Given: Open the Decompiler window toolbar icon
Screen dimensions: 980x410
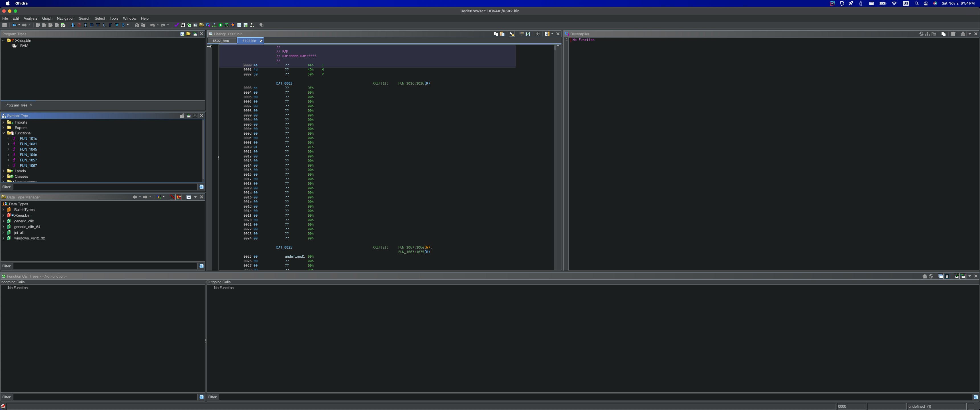Looking at the screenshot, I should [x=208, y=25].
